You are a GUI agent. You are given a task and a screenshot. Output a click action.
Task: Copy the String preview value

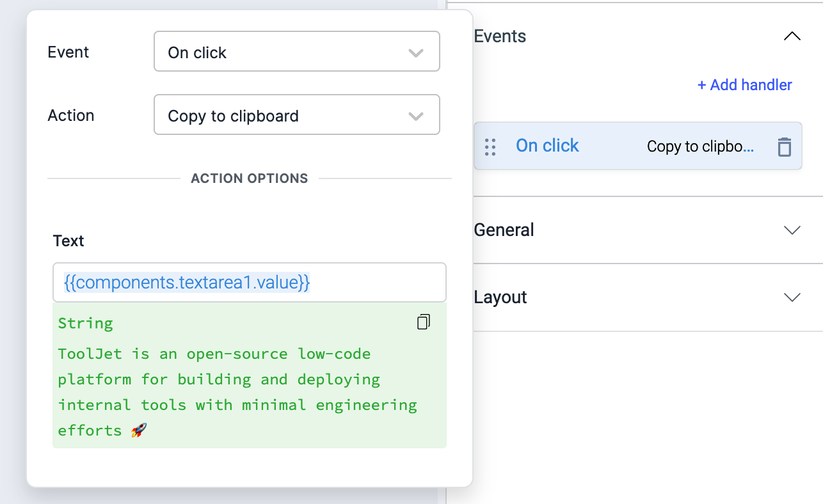pos(423,322)
